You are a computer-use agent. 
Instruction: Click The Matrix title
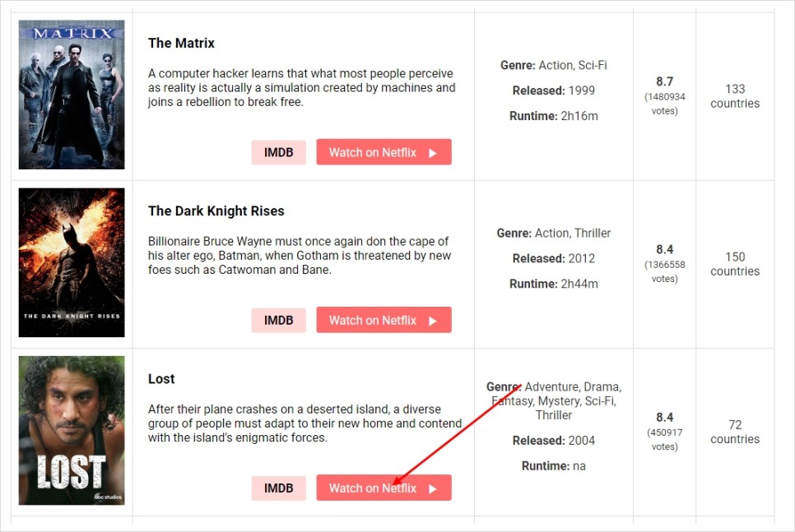click(x=181, y=43)
